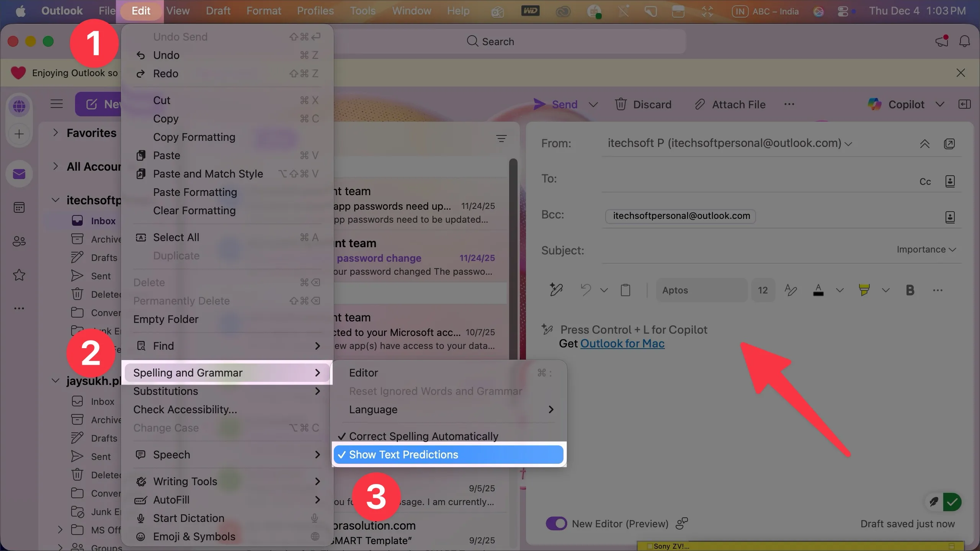
Task: Open the Calendar icon in left sidebar
Action: 19,208
